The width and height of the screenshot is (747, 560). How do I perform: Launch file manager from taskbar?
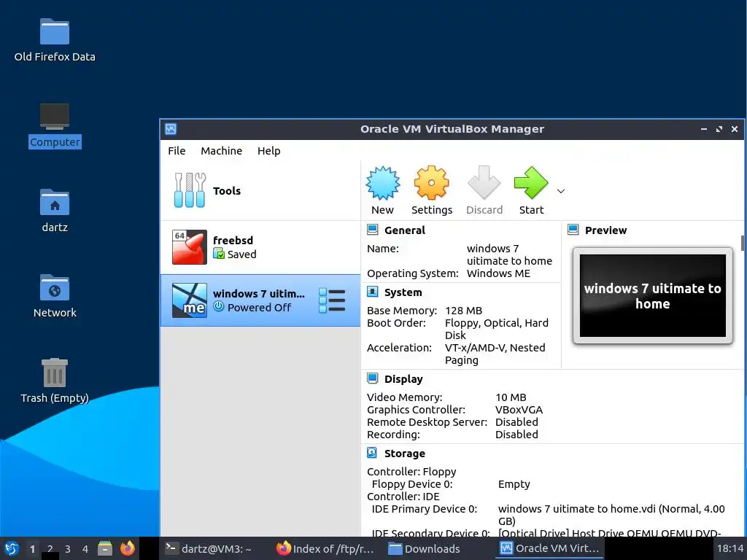[x=105, y=548]
